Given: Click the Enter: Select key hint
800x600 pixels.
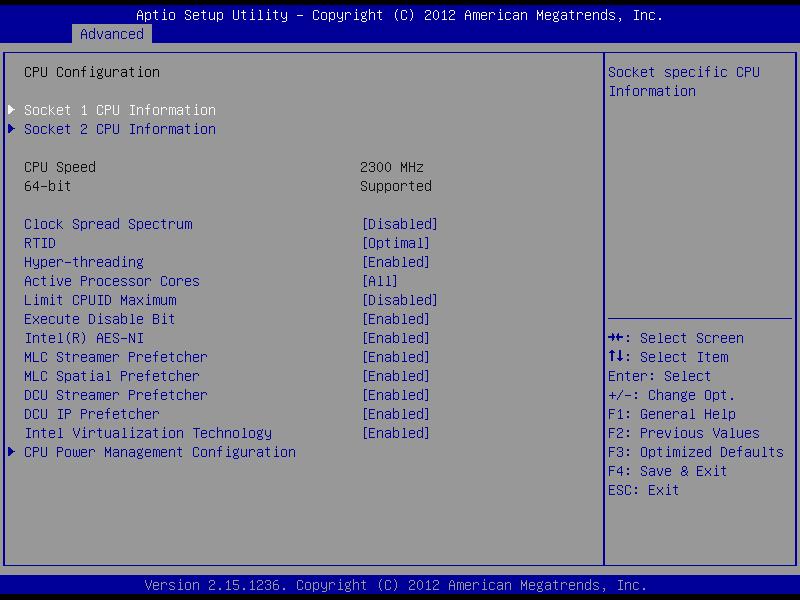Looking at the screenshot, I should tap(660, 376).
